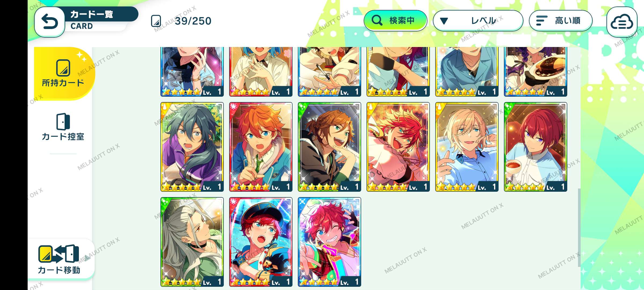This screenshot has height=290, width=644.
Task: Click the card list vertical scrollbar
Action: (579, 228)
